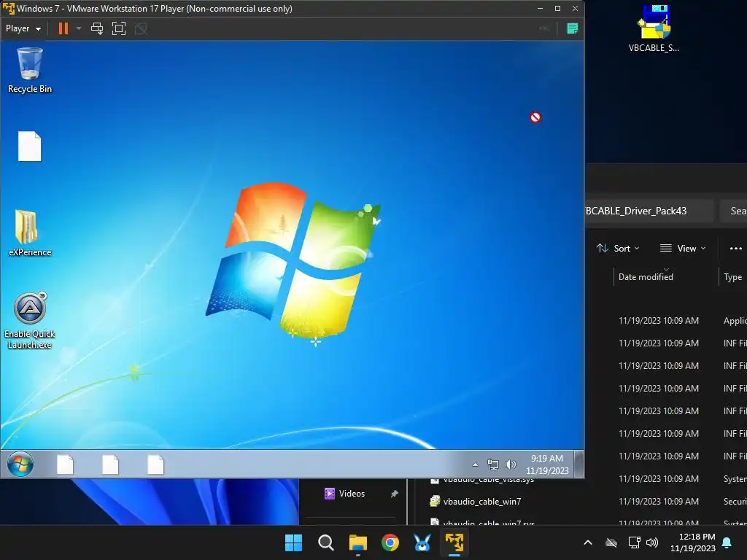Viewport: 747px width, 560px height.
Task: Open the green notes icon in VMware toolbar
Action: pos(572,28)
